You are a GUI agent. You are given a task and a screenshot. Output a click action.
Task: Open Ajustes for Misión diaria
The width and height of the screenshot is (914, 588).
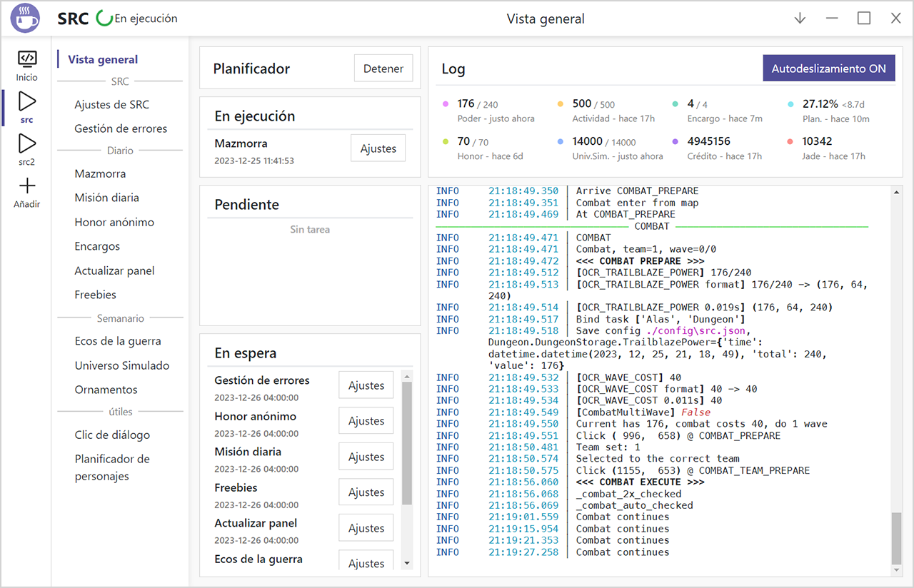366,457
